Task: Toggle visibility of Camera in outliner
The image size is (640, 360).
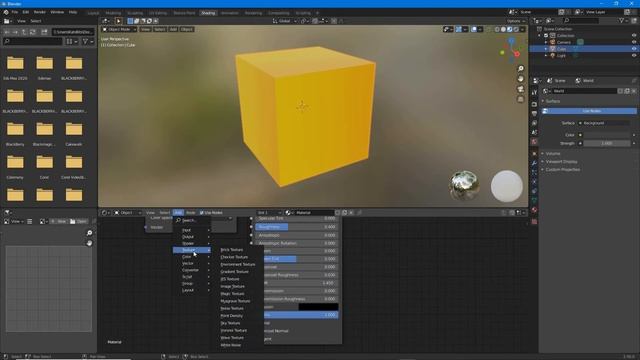Action: [x=634, y=42]
